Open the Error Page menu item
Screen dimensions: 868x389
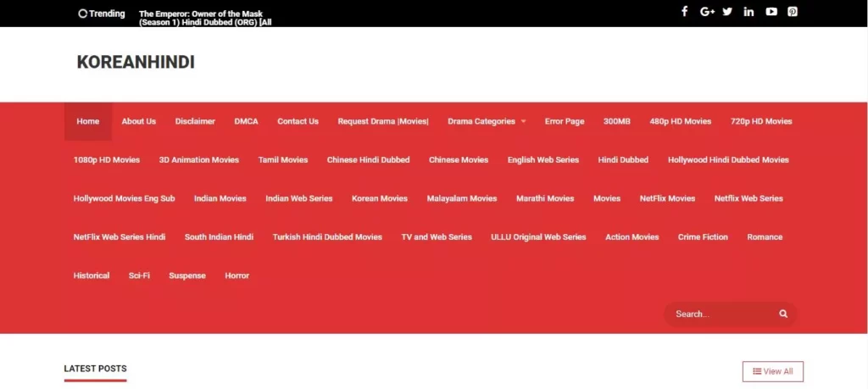coord(564,121)
